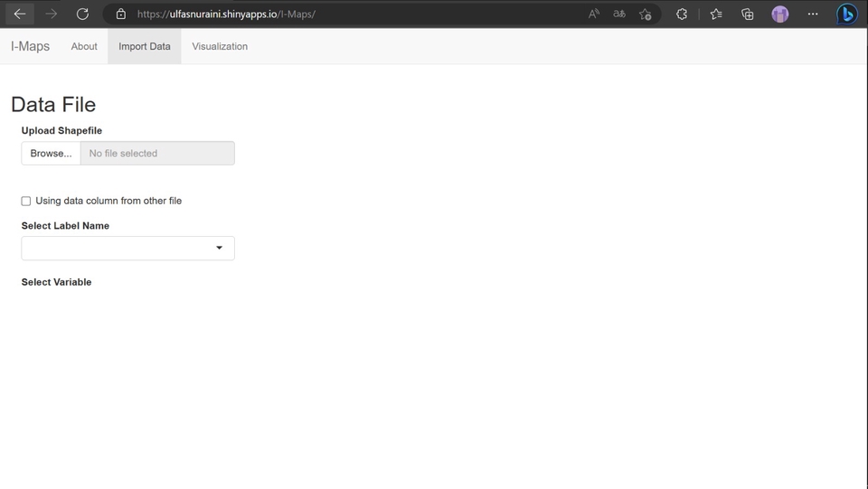Click the 'No file selected' field
868x489 pixels.
[x=157, y=154]
